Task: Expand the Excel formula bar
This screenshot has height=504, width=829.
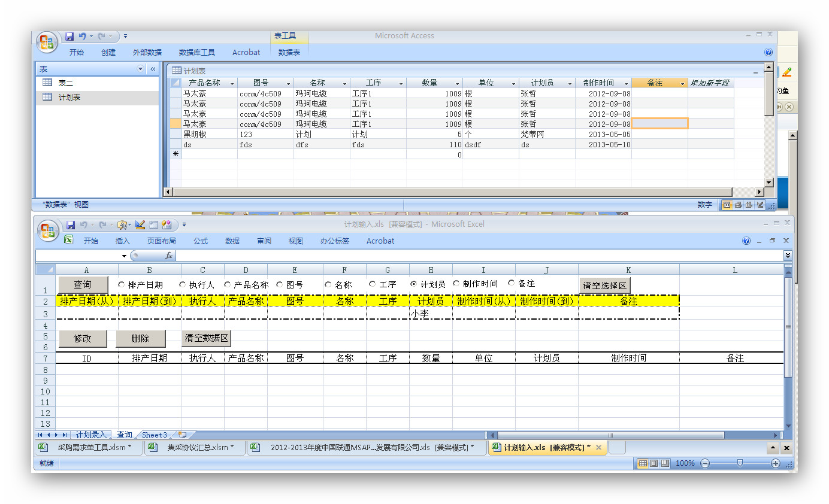Action: pos(788,256)
